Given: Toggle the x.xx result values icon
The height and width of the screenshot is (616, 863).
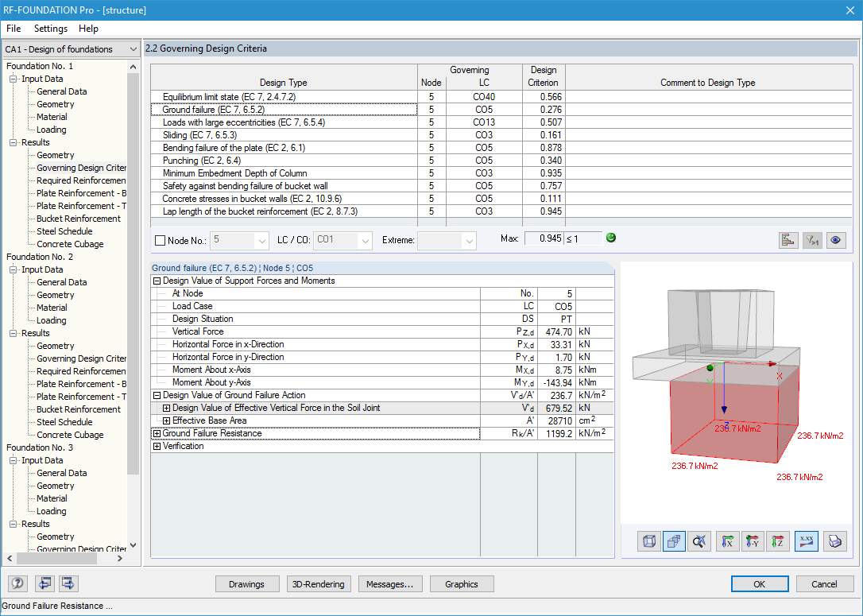Looking at the screenshot, I should tap(807, 542).
